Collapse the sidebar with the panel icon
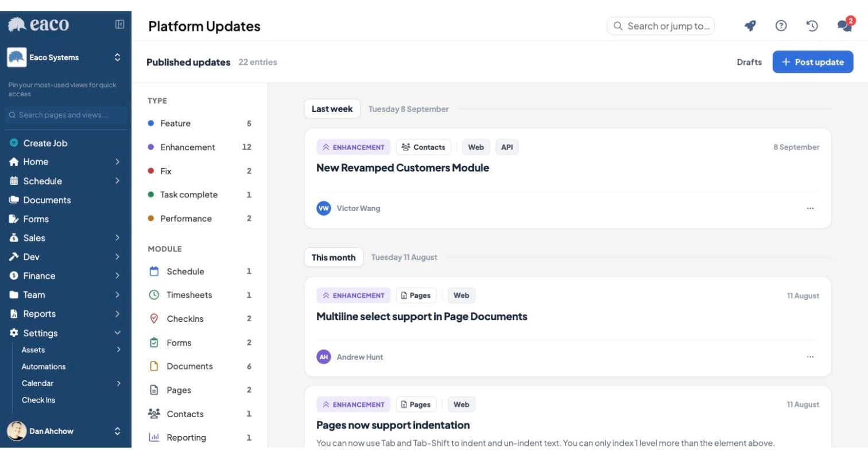The image size is (868, 459). (119, 24)
